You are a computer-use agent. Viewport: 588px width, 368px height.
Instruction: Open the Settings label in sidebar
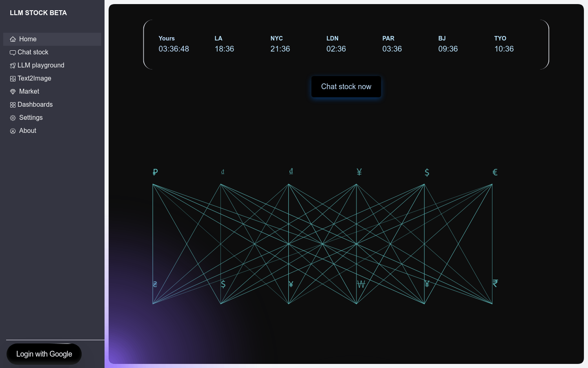tap(31, 118)
